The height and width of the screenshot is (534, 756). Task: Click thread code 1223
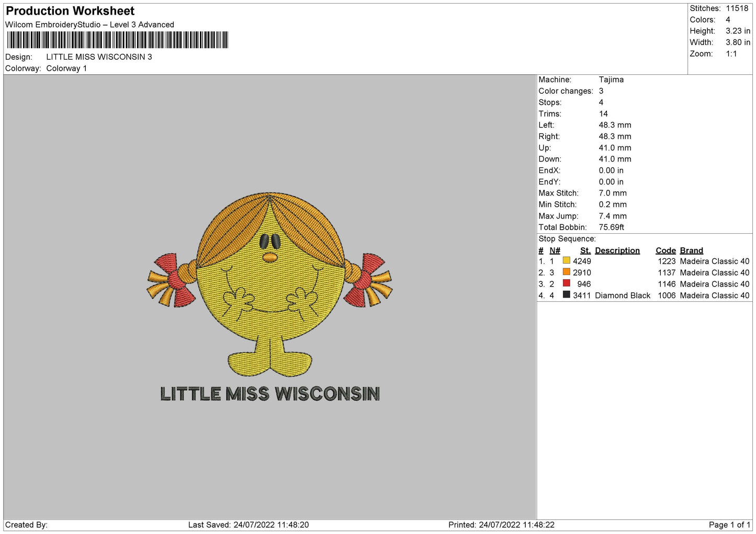pyautogui.click(x=667, y=262)
